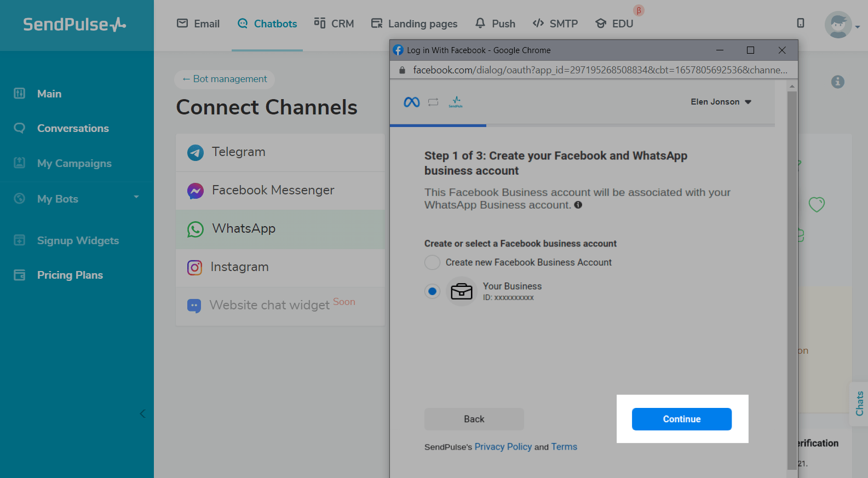Click the WhatsApp icon
868x478 pixels.
(x=196, y=229)
